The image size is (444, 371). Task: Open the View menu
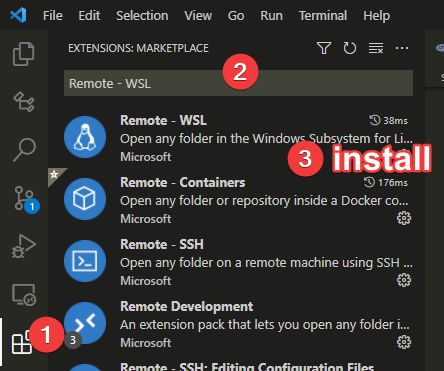coord(198,16)
